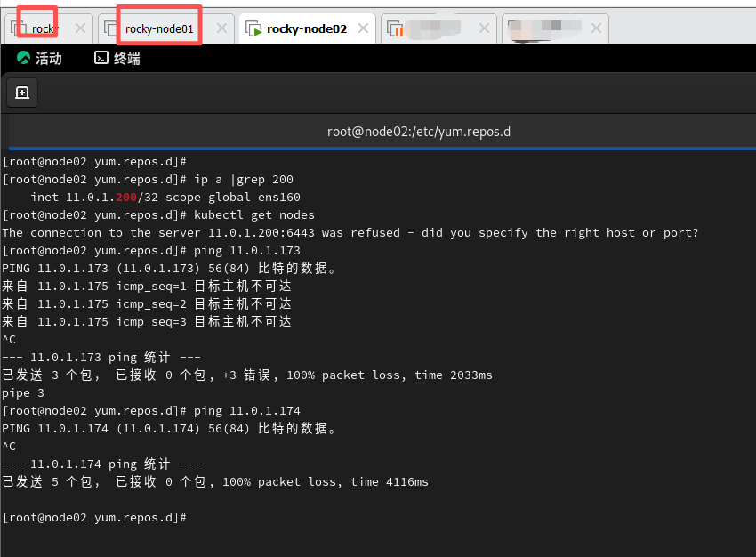Open the 活动 activities overview
The image size is (756, 557).
[x=39, y=59]
